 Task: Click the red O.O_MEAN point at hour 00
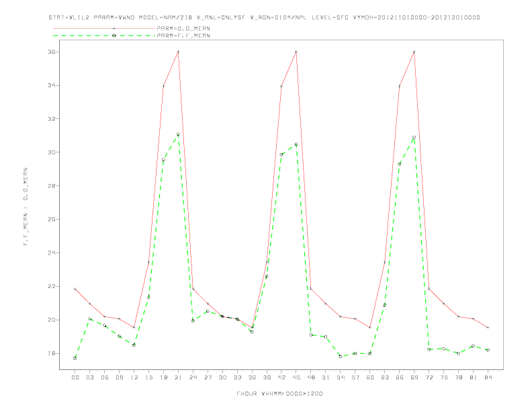point(75,289)
